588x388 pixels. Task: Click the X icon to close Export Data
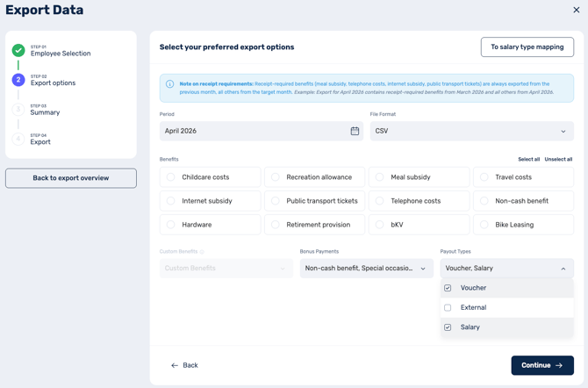[577, 11]
